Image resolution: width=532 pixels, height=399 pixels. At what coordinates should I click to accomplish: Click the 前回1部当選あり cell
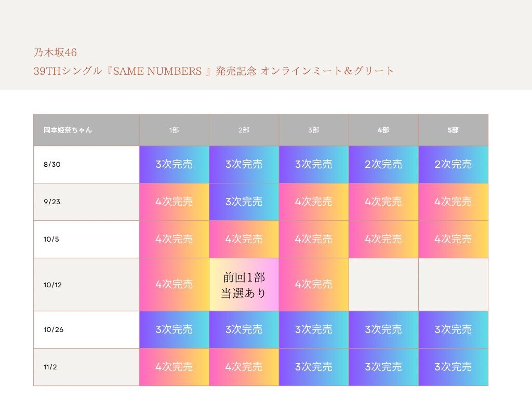click(244, 285)
